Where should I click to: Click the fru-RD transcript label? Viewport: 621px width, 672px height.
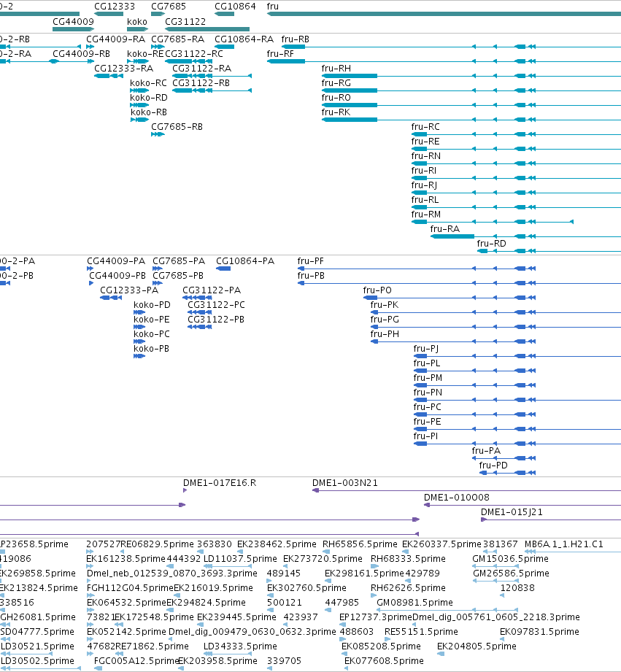click(492, 244)
